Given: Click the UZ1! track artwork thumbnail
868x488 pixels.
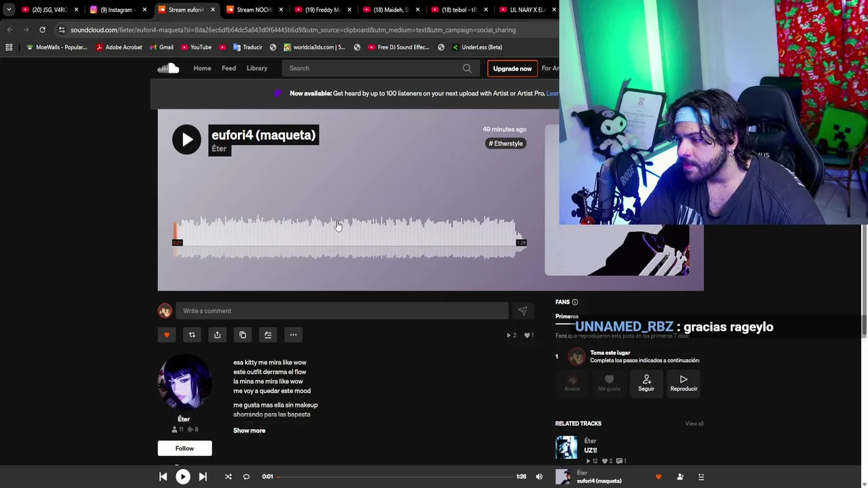Looking at the screenshot, I should [x=566, y=447].
